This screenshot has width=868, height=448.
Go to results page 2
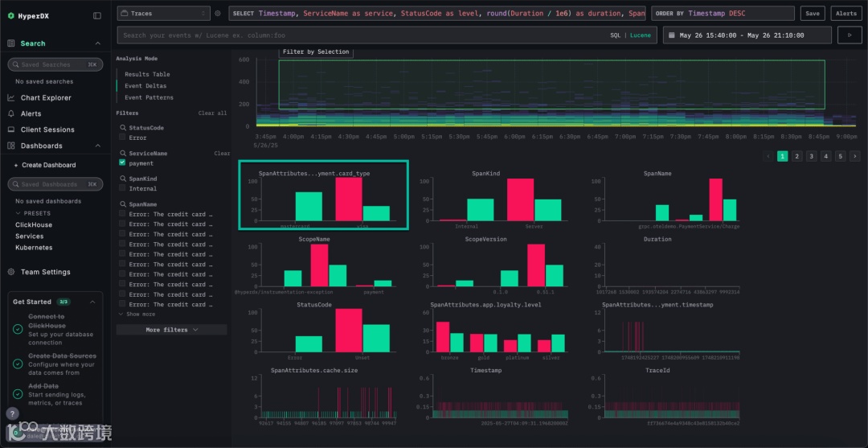tap(797, 156)
